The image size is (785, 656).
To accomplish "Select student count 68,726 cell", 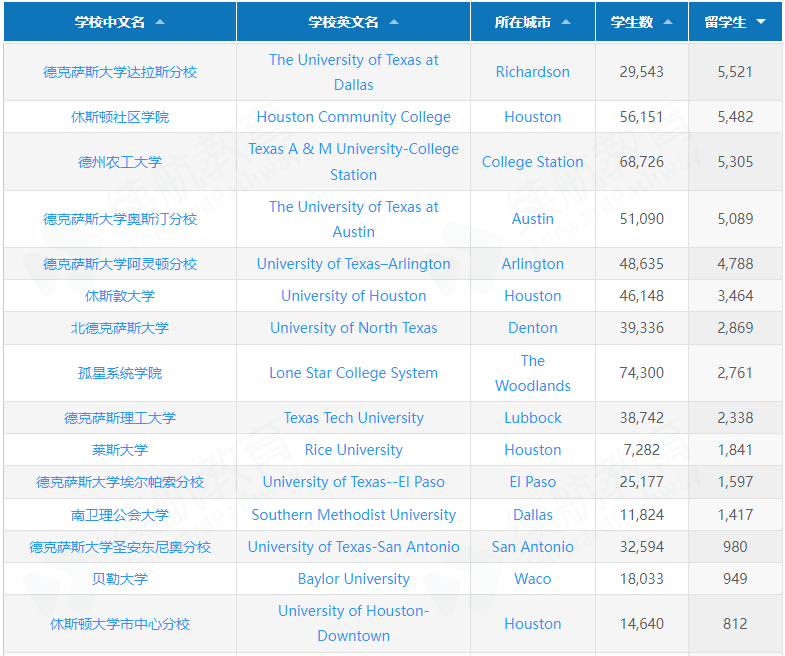I will point(642,162).
